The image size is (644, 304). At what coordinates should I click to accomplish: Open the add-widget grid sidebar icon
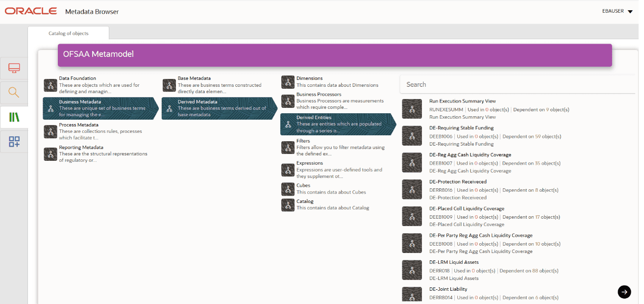point(14,142)
